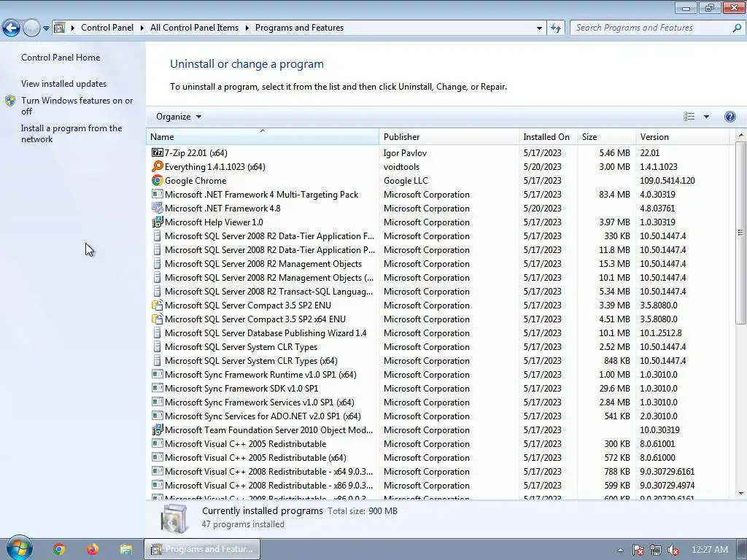The height and width of the screenshot is (560, 747).
Task: Click the Forward navigation arrow
Action: coord(31,28)
